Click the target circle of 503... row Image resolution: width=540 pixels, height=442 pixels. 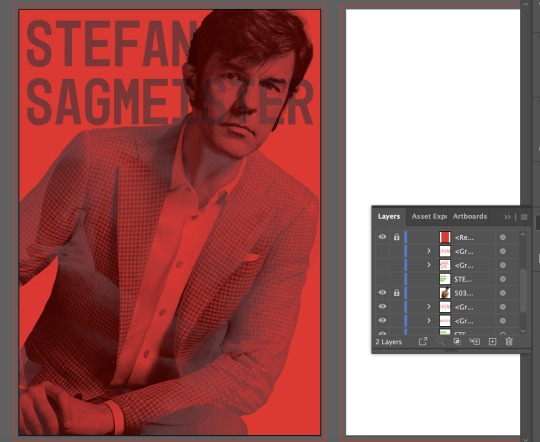(503, 293)
